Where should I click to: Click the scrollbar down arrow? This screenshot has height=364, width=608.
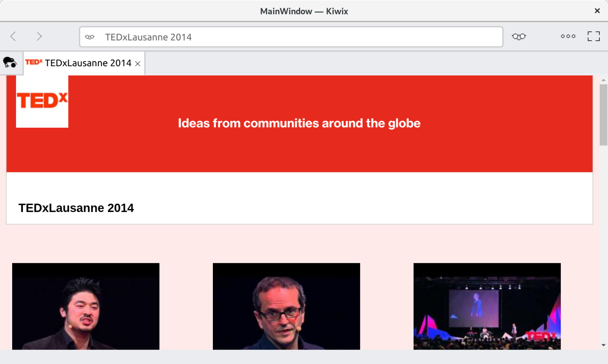[x=604, y=345]
